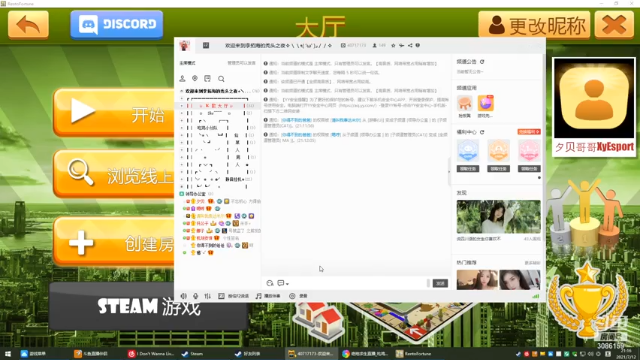
Task: Open the leaderboard podium icon
Action: tap(584, 213)
